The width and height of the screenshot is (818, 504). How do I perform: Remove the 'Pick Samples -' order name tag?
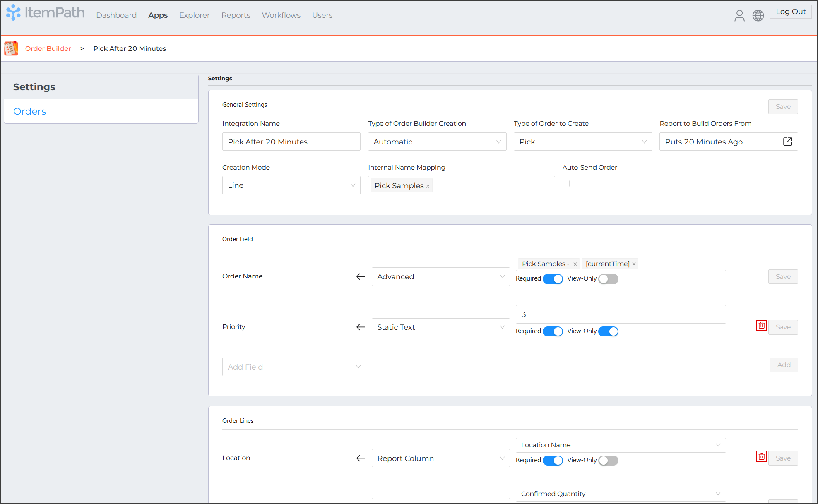coord(575,264)
